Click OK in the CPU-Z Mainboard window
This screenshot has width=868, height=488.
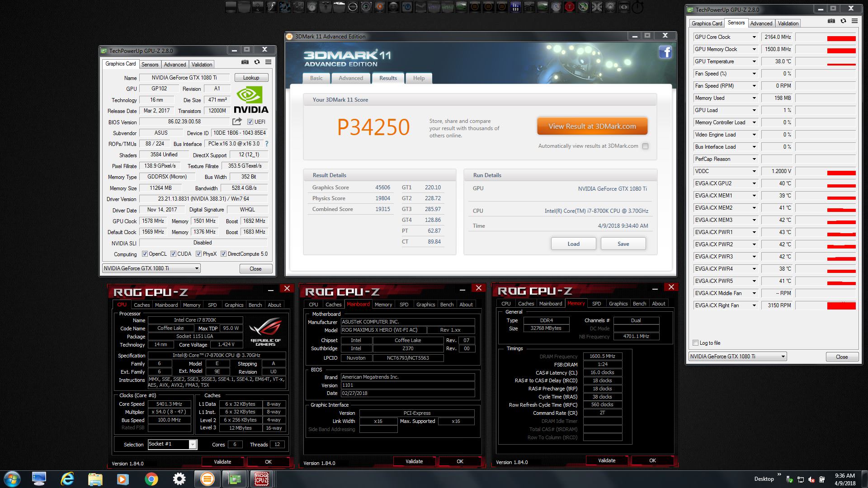click(460, 461)
